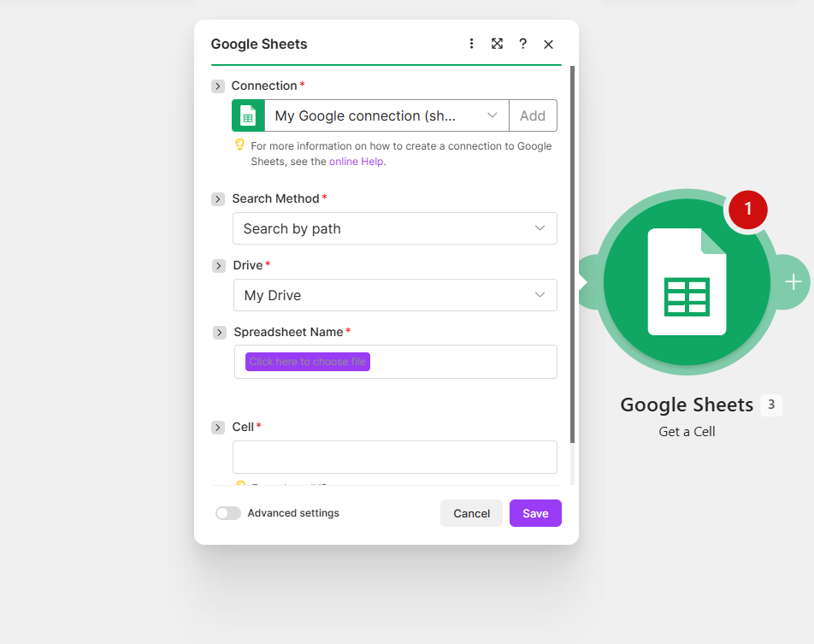Toggle the Advanced settings switch
The width and height of the screenshot is (814, 644).
point(228,513)
